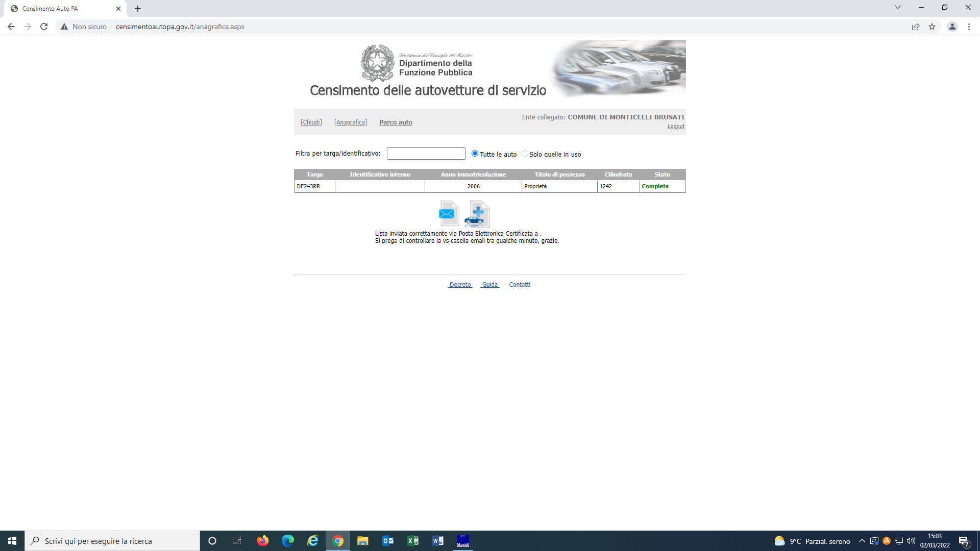Open the Parco auto menu item
The height and width of the screenshot is (551, 980).
point(396,122)
